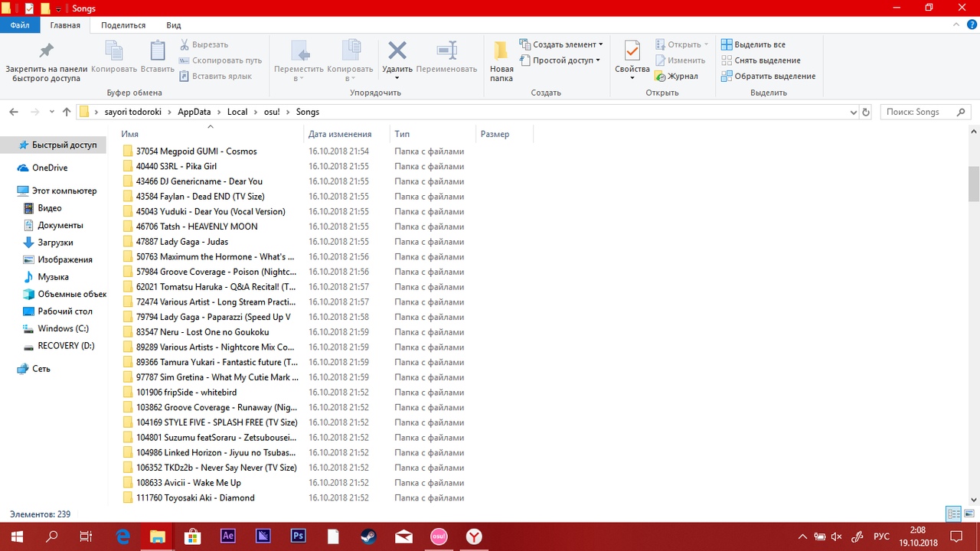Image resolution: width=980 pixels, height=551 pixels.
Task: Launch Photoshop from the taskbar
Action: pos(298,536)
